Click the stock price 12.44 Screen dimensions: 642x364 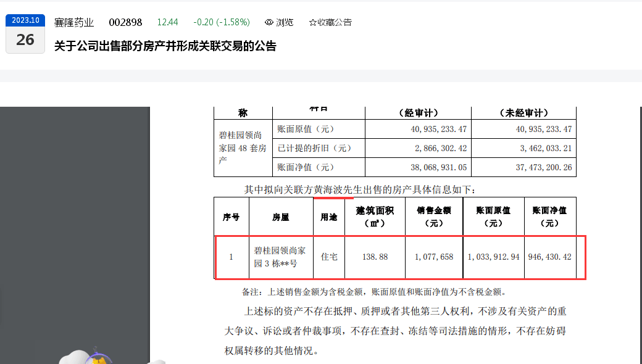(x=167, y=22)
